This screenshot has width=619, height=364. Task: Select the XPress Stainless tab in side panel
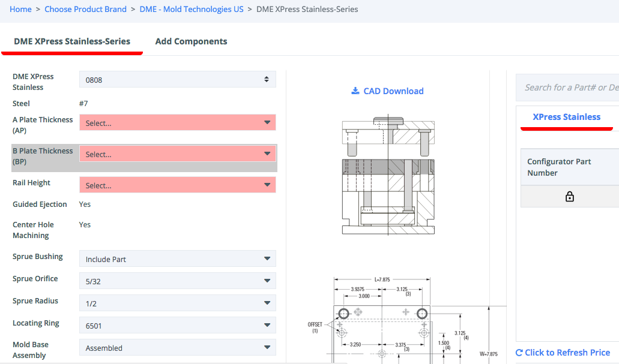click(567, 117)
